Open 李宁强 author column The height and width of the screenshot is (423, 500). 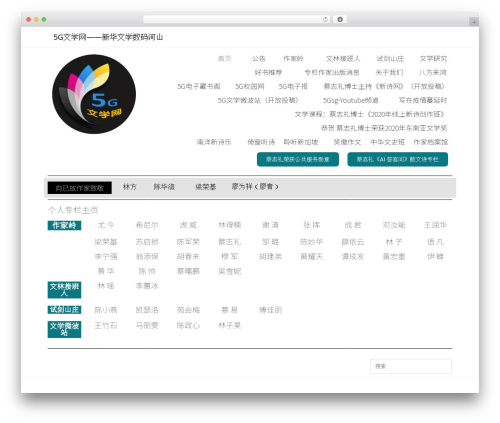tap(106, 256)
